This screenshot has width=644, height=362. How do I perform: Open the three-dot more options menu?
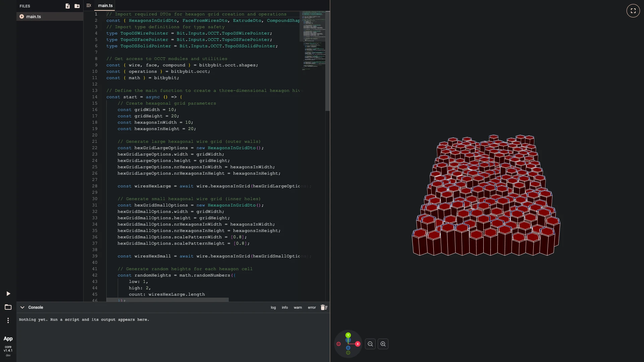point(8,320)
